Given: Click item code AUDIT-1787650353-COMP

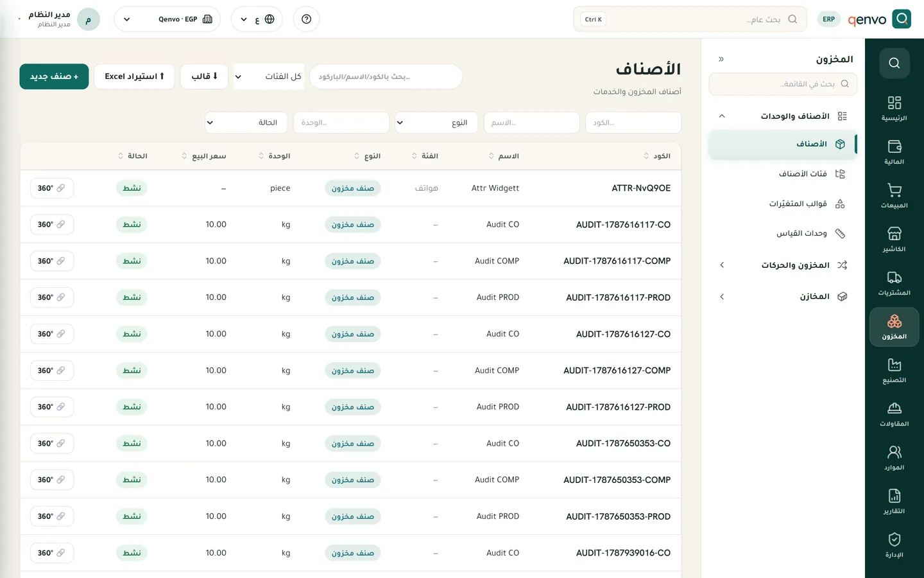Looking at the screenshot, I should point(617,480).
